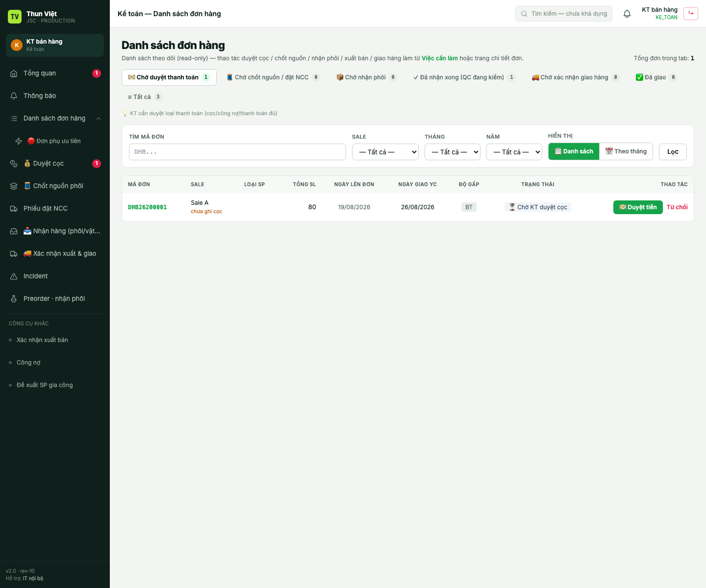Click the logout icon button
Viewport: 706px width, 588px height.
(x=691, y=13)
